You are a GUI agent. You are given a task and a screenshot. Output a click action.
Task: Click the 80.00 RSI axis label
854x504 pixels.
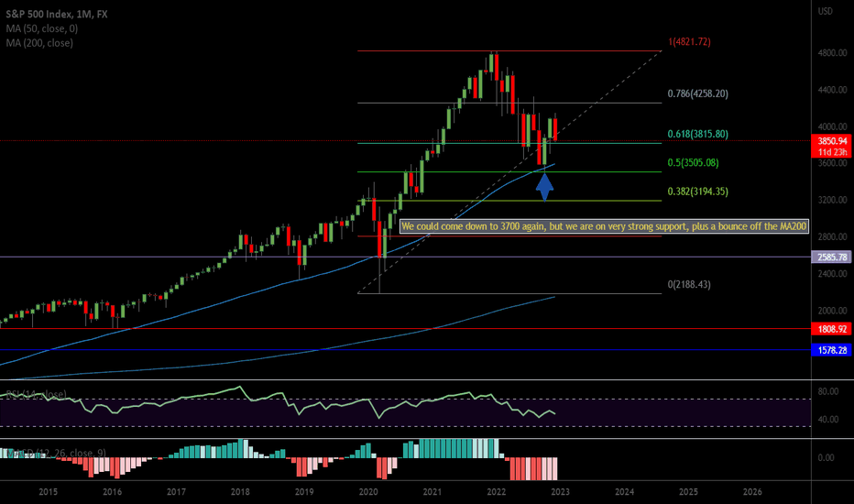coord(827,391)
